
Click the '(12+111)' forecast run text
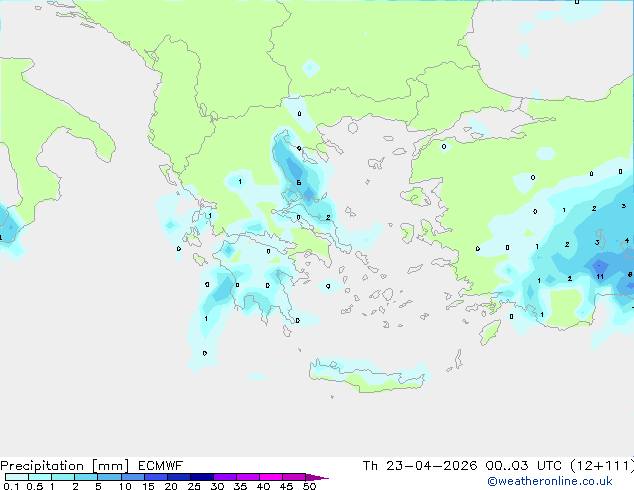[x=601, y=466]
